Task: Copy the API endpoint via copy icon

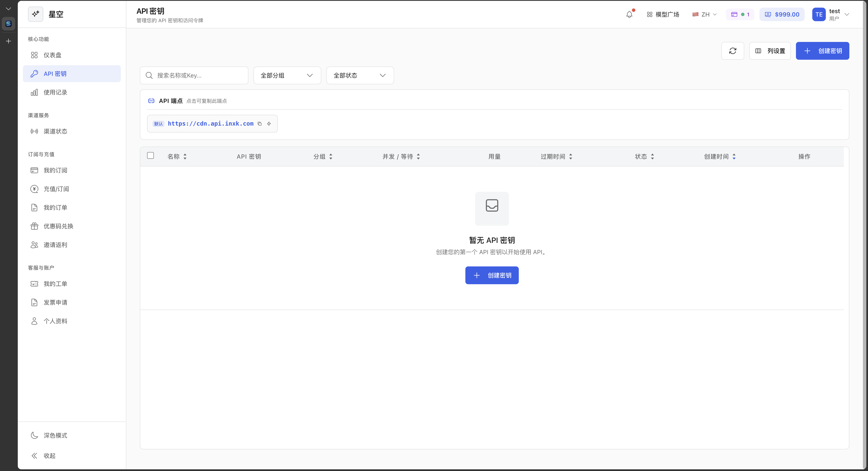Action: (x=259, y=123)
